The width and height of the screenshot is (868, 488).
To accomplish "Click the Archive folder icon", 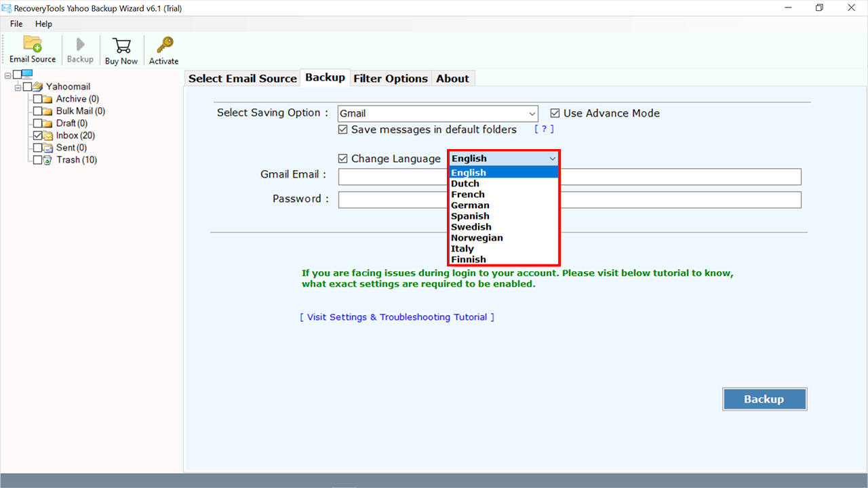I will [47, 99].
